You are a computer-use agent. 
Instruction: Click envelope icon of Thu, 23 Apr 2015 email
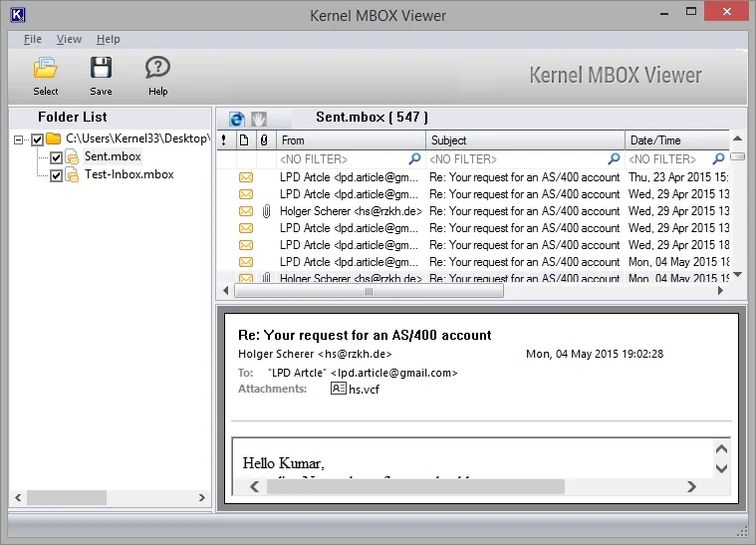[246, 177]
